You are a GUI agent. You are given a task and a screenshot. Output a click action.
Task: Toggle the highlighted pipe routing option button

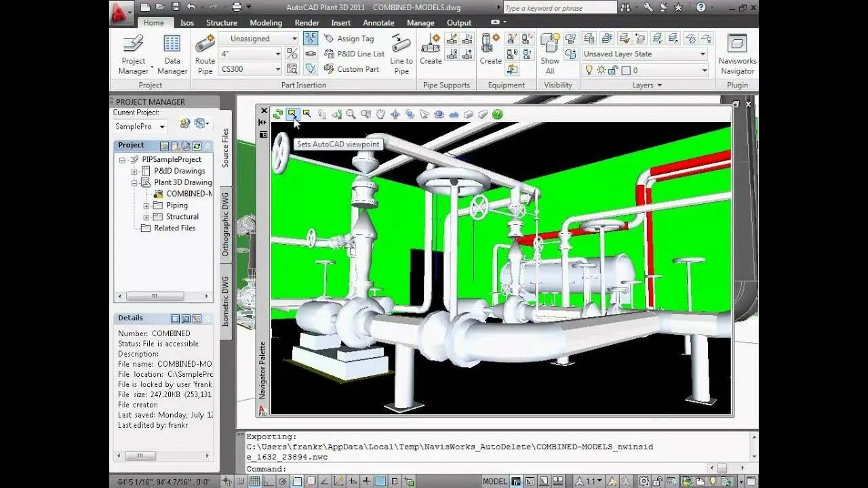click(x=311, y=39)
